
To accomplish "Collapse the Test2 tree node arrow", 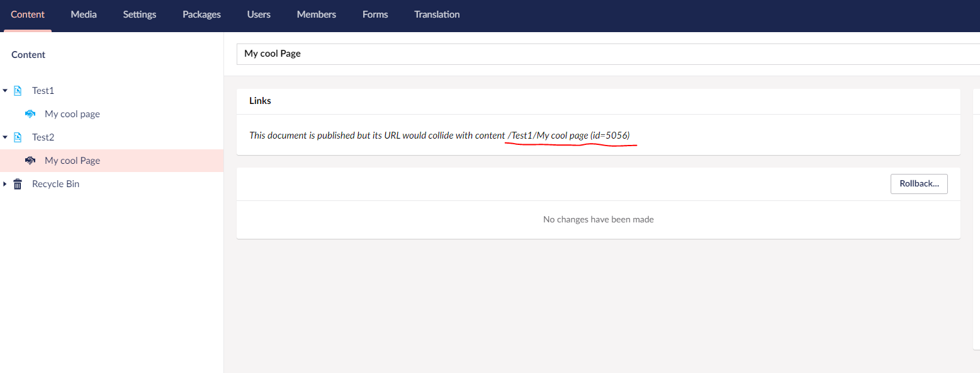I will tap(5, 137).
